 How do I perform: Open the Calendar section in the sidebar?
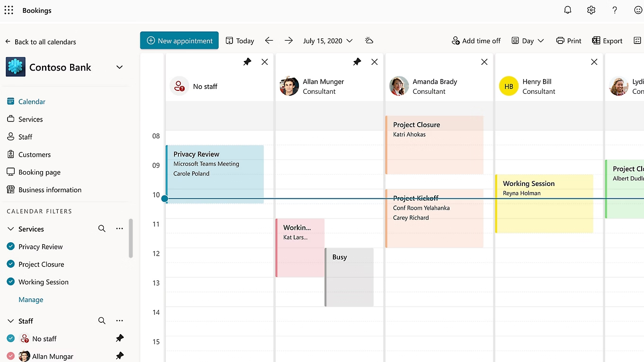pos(31,101)
